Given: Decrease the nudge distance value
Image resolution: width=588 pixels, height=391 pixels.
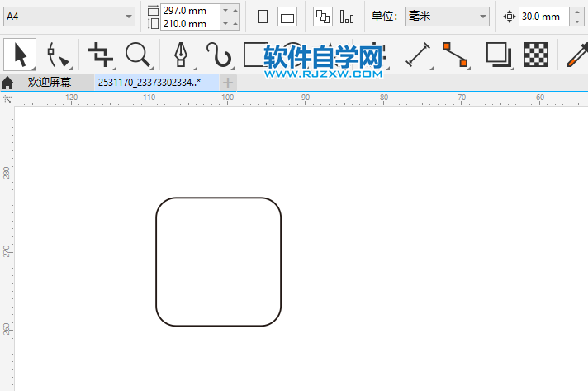Looking at the screenshot, I should click(x=576, y=21).
